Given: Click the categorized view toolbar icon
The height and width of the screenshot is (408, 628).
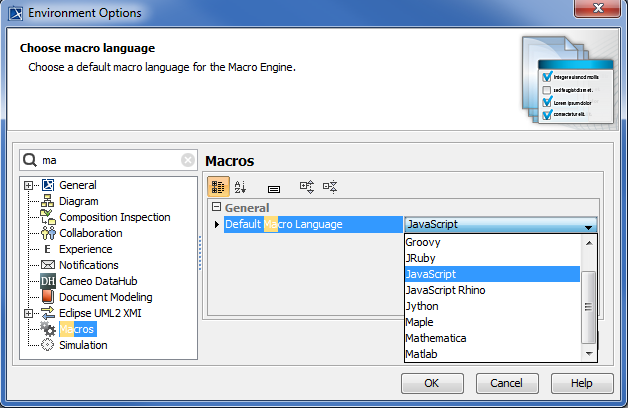Looking at the screenshot, I should pyautogui.click(x=218, y=187).
